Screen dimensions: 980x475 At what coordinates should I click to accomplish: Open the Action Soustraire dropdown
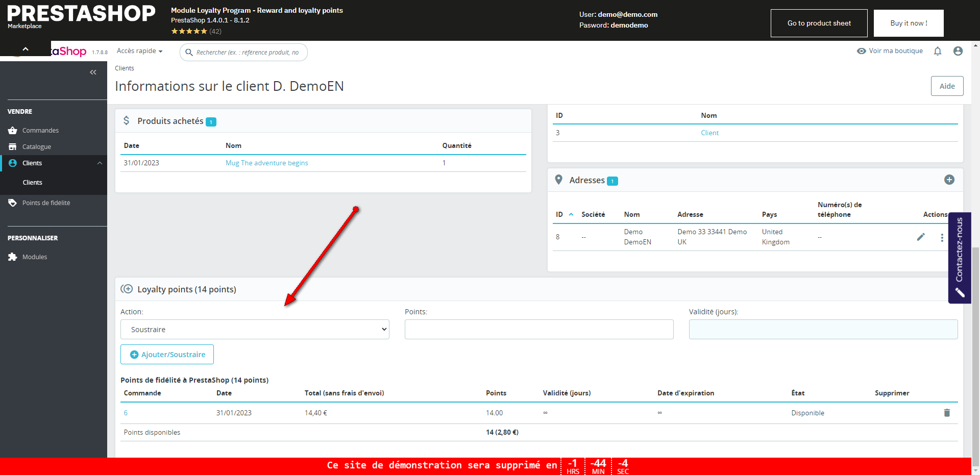click(x=255, y=330)
